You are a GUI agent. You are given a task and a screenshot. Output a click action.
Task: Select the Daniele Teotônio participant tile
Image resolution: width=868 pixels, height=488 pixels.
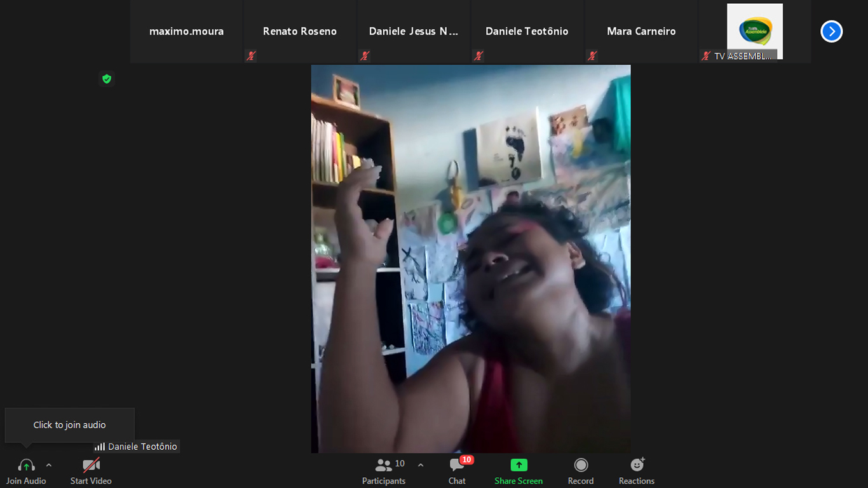point(527,31)
